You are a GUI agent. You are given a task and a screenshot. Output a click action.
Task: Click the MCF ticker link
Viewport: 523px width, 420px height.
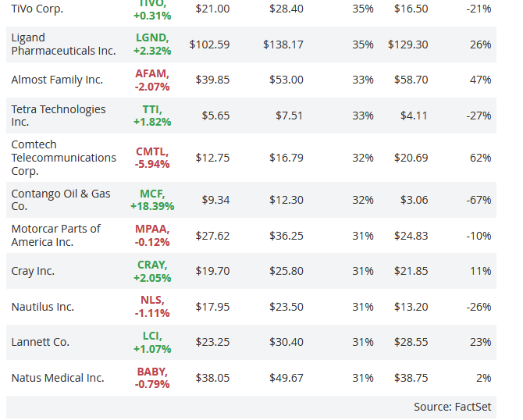[x=151, y=194]
